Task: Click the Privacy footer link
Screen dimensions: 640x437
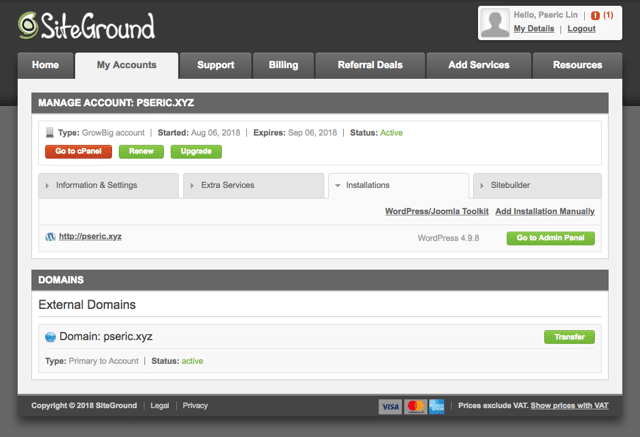Action: click(x=195, y=406)
